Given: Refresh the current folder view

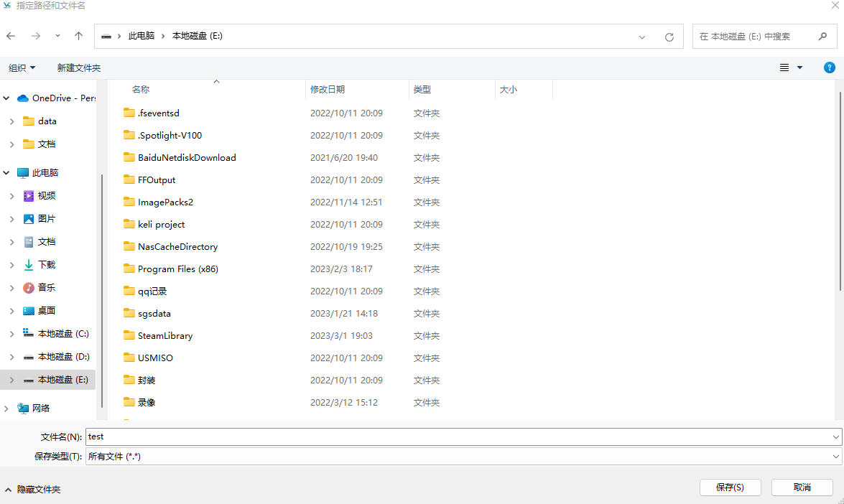Looking at the screenshot, I should click(669, 37).
